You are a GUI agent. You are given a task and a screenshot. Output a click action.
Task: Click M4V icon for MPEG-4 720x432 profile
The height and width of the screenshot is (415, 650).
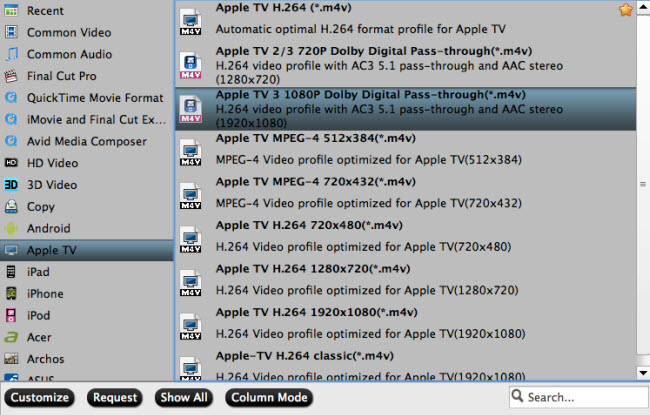click(x=190, y=196)
